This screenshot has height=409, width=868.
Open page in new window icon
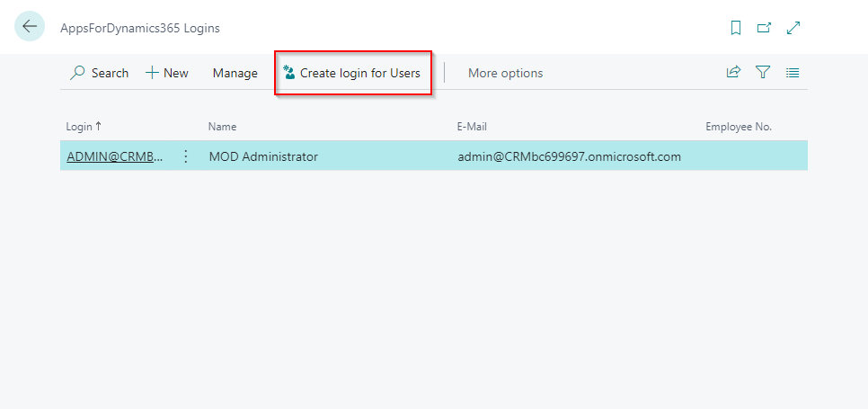click(x=765, y=28)
